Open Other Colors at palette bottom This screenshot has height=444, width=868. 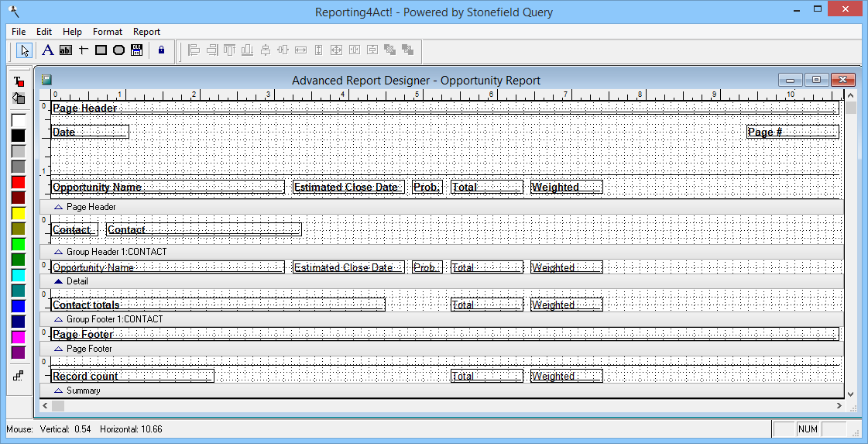pos(19,376)
